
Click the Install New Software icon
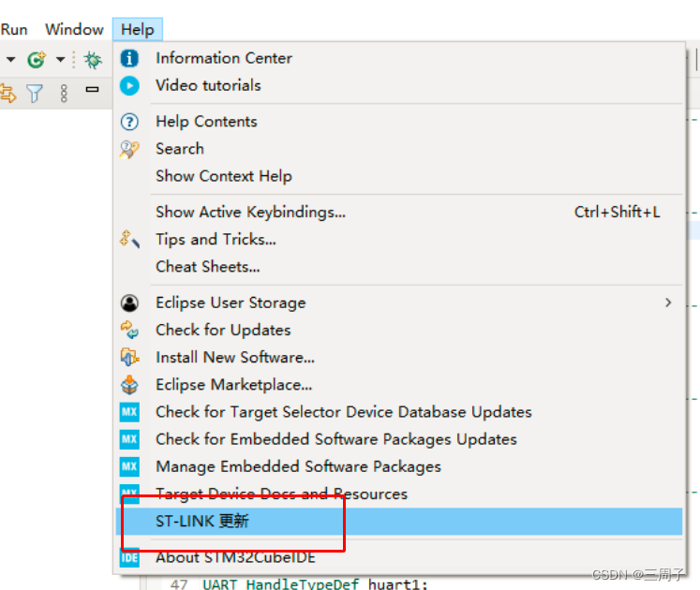[129, 358]
